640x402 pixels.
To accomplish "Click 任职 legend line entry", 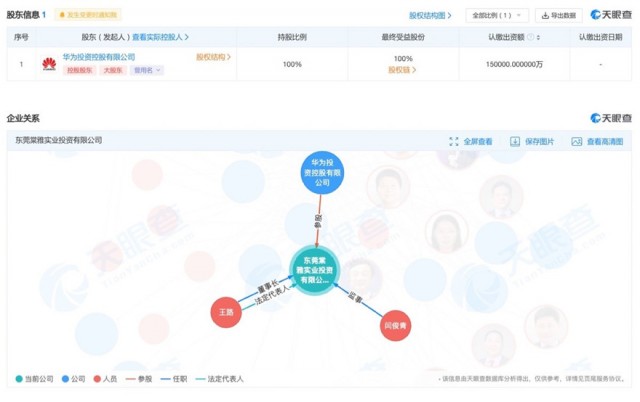I will pyautogui.click(x=174, y=379).
